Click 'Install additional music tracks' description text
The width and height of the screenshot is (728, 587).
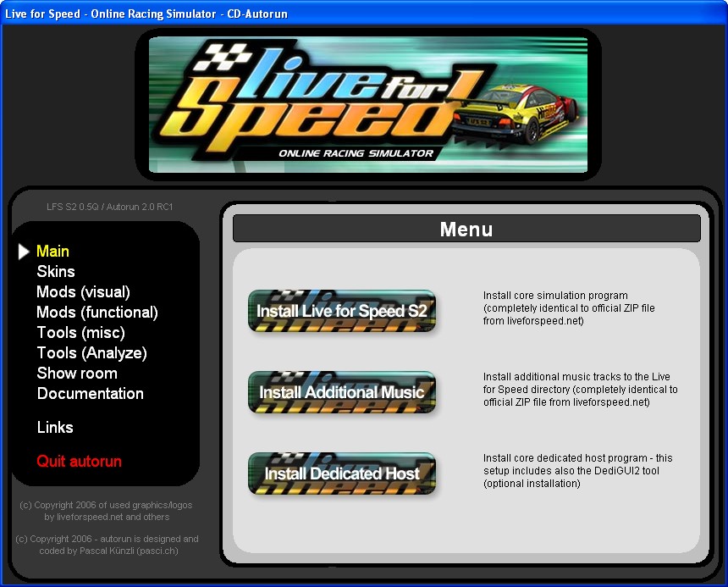tap(581, 390)
